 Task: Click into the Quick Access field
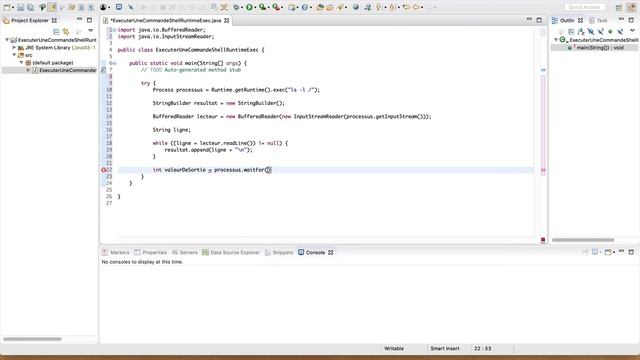tap(584, 7)
